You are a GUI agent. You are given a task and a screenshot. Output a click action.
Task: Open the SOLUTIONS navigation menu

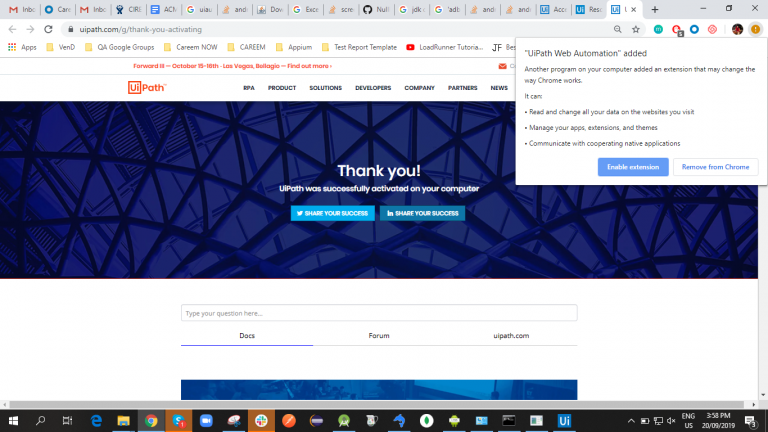pyautogui.click(x=325, y=88)
